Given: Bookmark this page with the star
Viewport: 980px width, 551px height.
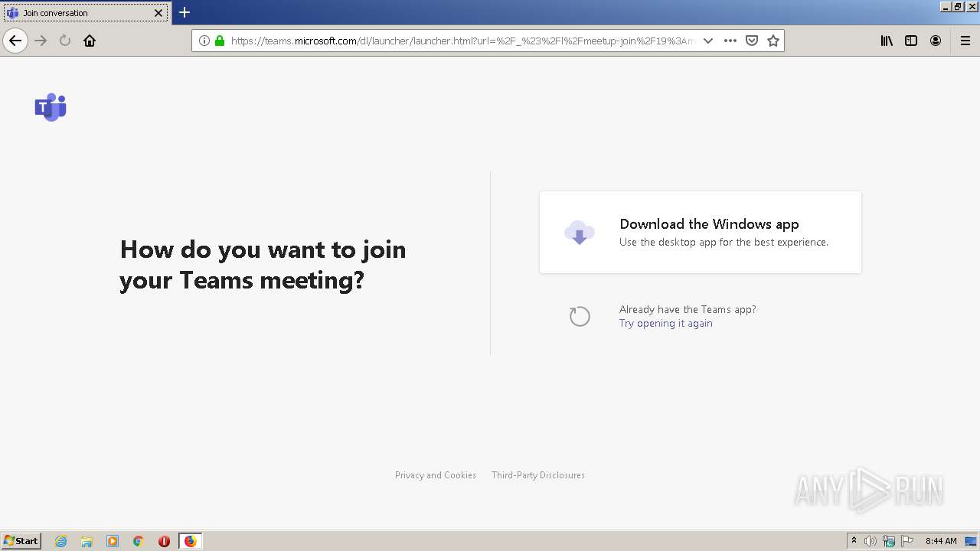Looking at the screenshot, I should click(x=773, y=41).
